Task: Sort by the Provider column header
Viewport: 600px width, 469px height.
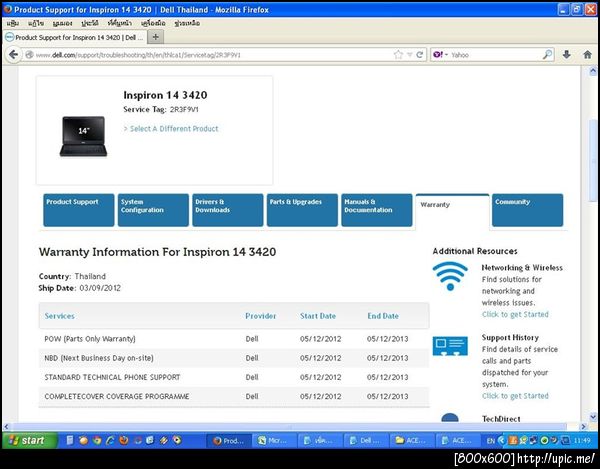Action: click(x=261, y=316)
